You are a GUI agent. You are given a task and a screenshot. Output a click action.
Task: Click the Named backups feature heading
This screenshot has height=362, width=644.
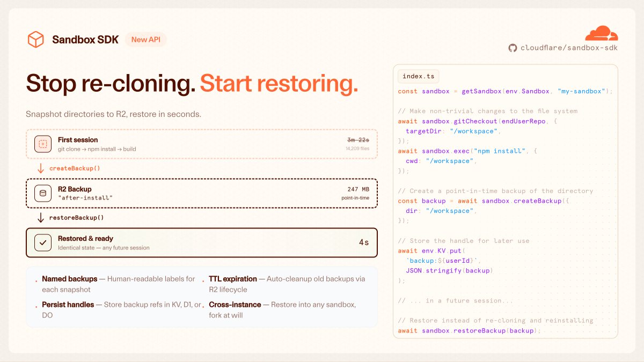coord(70,279)
